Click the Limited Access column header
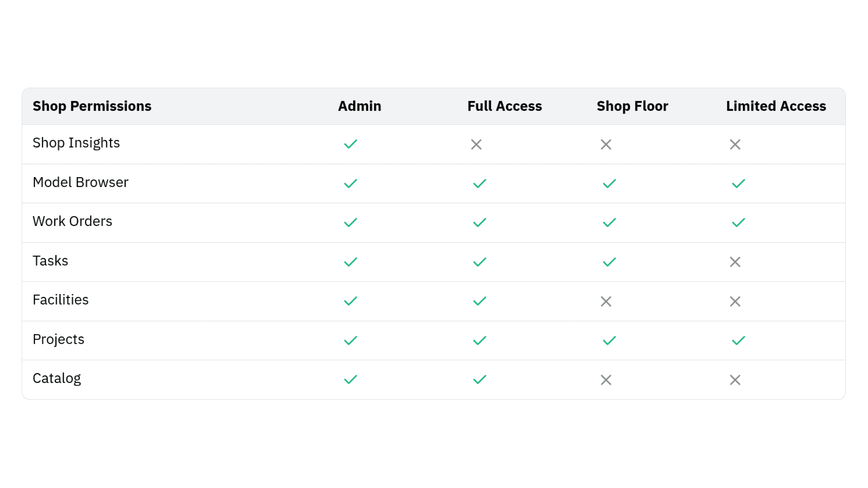The image size is (868, 488). coord(776,106)
